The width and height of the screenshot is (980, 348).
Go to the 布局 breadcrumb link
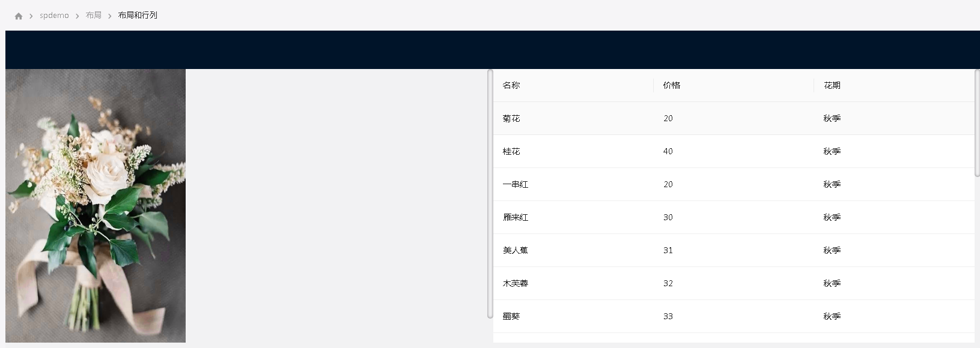click(x=94, y=16)
